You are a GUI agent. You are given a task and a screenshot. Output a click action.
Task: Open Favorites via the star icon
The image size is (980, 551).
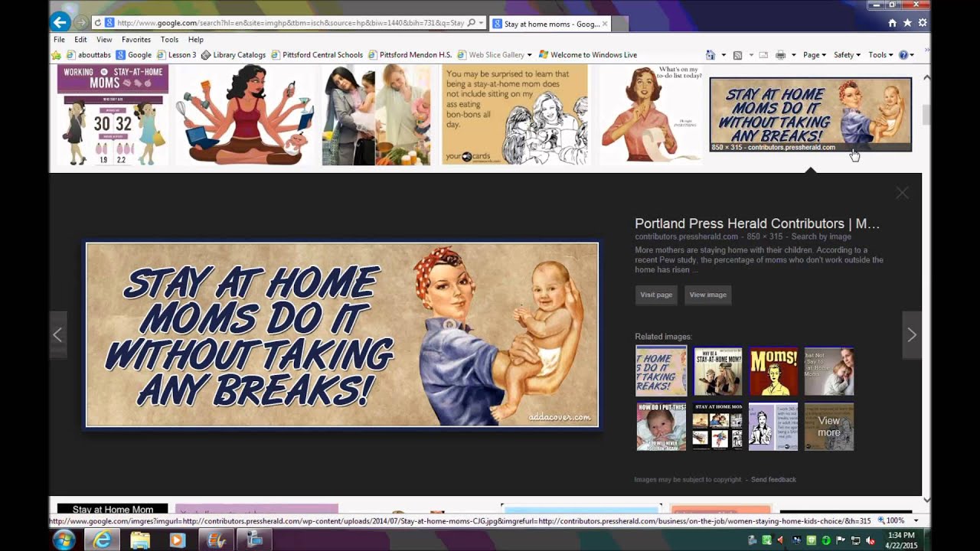(x=907, y=23)
